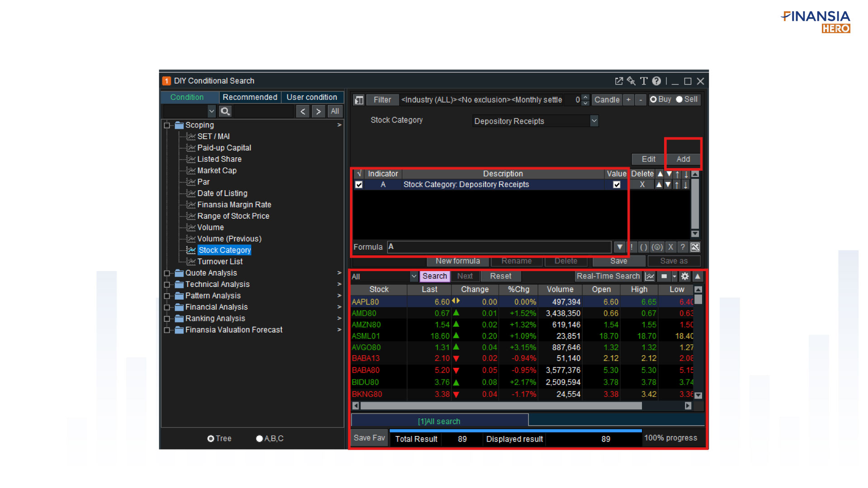Viewport: 868px width, 488px height.
Task: Open the Condition panel search dropdown arrow
Action: coord(212,111)
